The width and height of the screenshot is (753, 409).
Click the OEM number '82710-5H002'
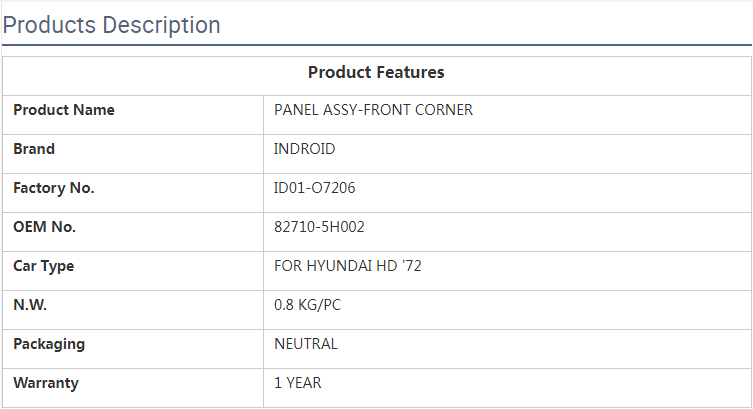click(x=319, y=227)
